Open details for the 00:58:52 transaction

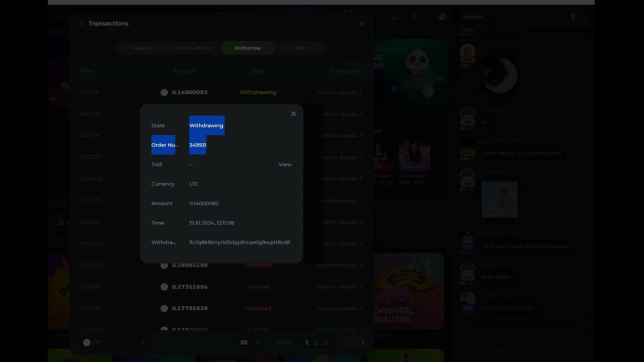pyautogui.click(x=340, y=178)
